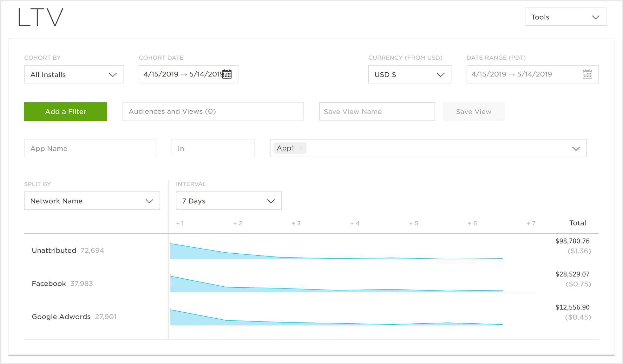Image resolution: width=623 pixels, height=364 pixels.
Task: Click the App Name filter field
Action: pyautogui.click(x=90, y=148)
